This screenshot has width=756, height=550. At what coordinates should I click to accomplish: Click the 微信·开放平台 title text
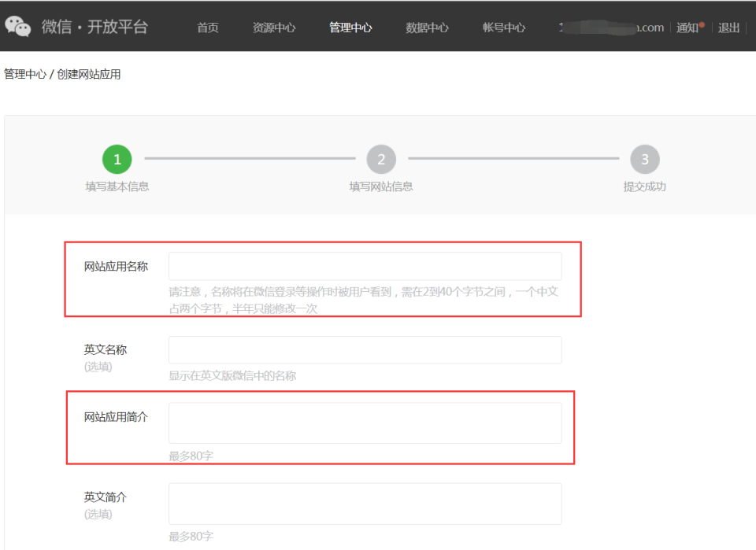coord(94,27)
